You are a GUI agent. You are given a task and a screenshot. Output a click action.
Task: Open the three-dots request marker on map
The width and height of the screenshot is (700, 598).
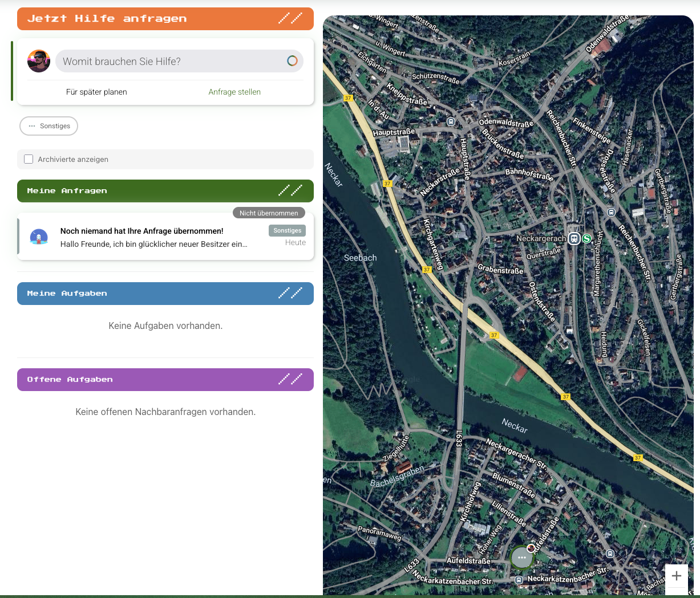click(x=521, y=557)
